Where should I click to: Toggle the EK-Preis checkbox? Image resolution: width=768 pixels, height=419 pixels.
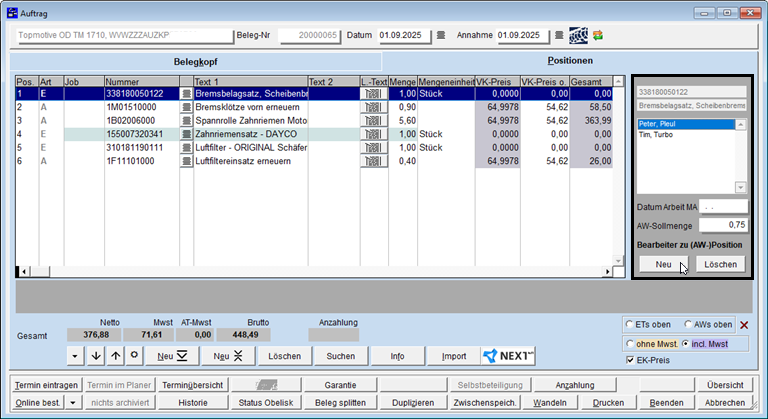(x=630, y=360)
